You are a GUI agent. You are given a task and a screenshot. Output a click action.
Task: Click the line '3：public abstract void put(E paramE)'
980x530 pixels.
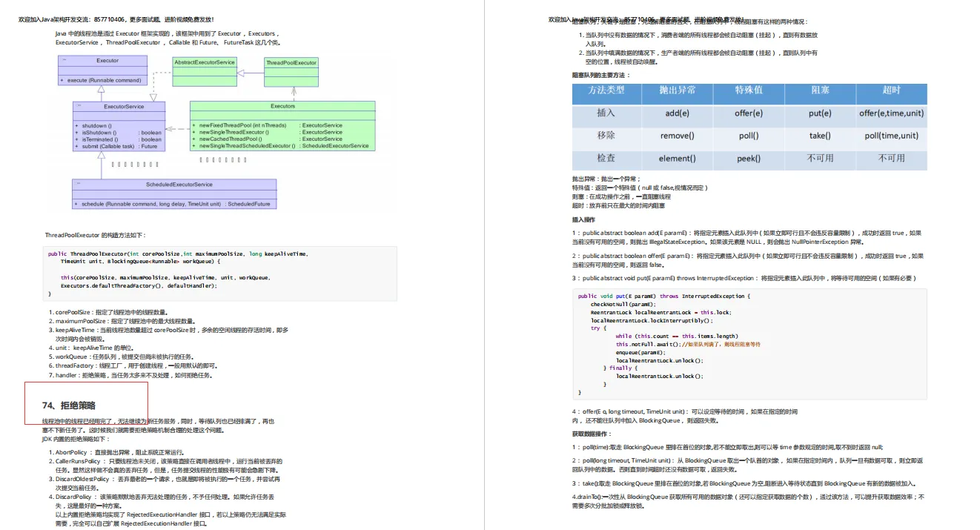(744, 278)
